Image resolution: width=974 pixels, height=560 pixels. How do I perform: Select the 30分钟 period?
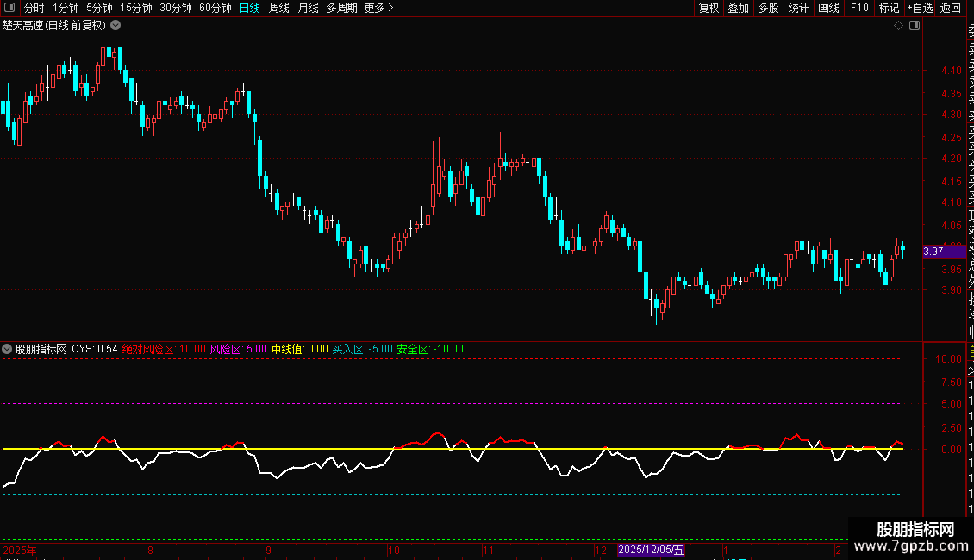point(176,8)
